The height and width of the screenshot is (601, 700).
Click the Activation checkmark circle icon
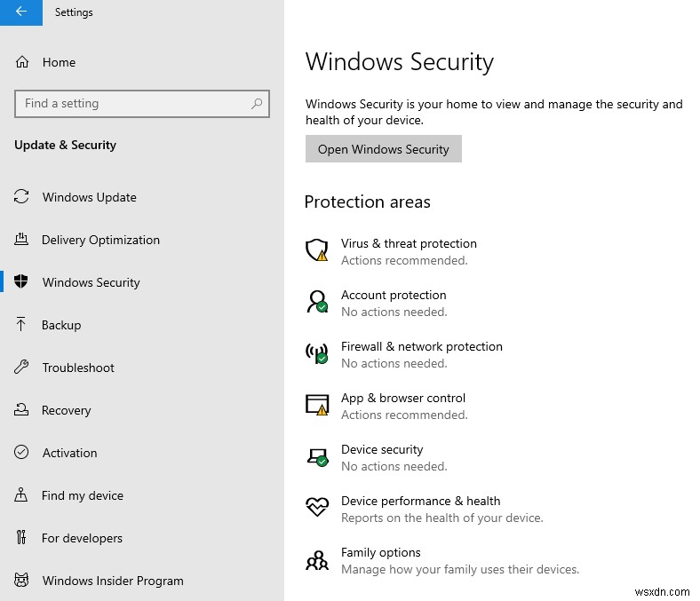pos(21,452)
